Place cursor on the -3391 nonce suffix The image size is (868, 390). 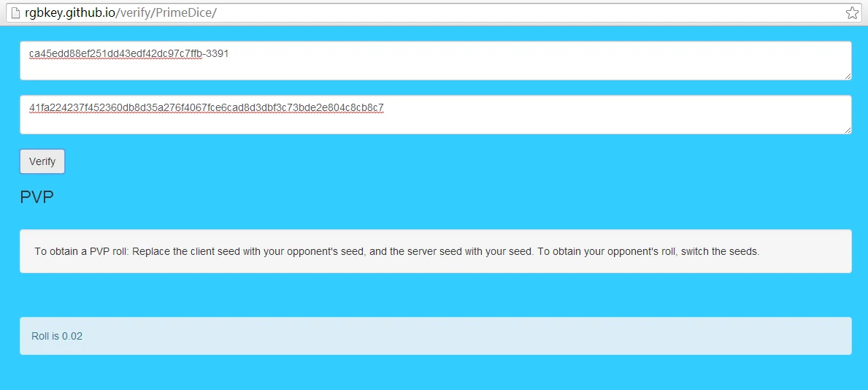[216, 54]
